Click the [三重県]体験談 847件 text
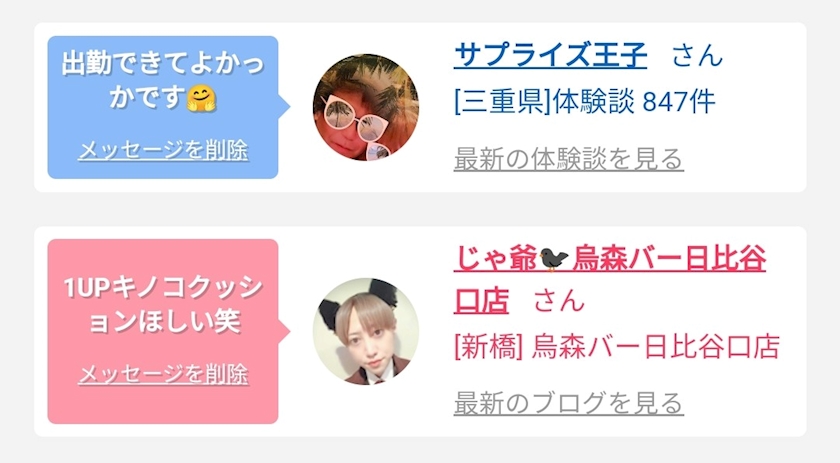Screen dimensions: 840x463 (584, 101)
